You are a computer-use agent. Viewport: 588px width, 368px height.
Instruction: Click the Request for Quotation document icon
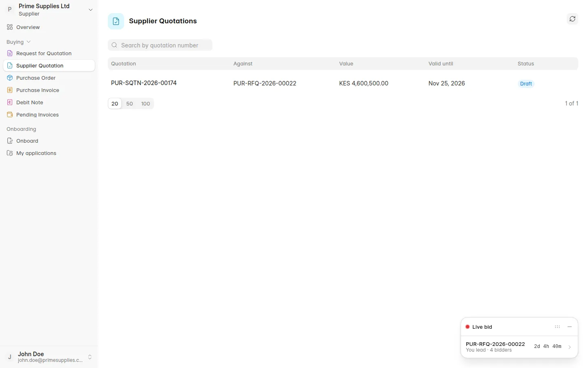pyautogui.click(x=10, y=54)
